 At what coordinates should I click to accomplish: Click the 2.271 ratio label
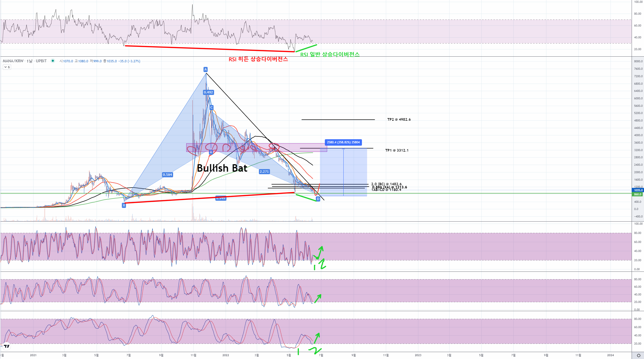(264, 171)
